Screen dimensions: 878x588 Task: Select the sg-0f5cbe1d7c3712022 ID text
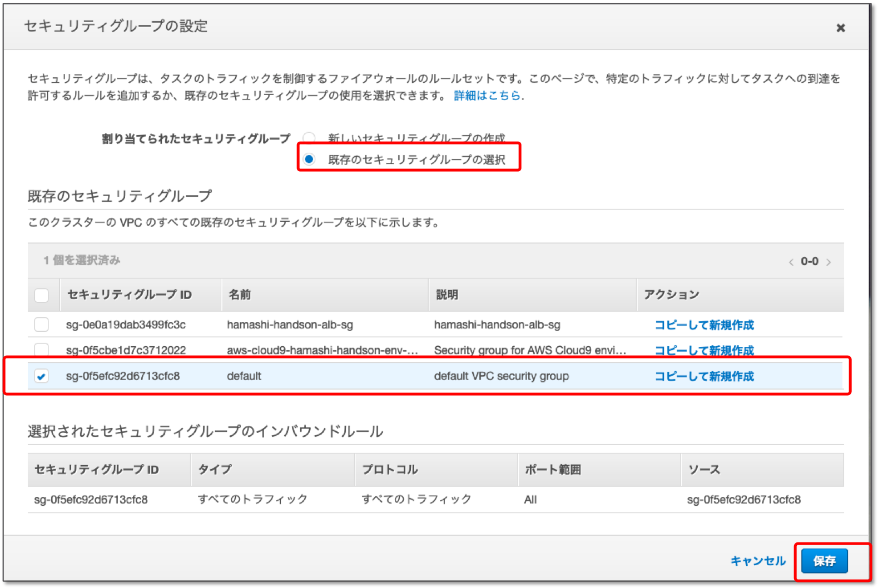coord(126,350)
